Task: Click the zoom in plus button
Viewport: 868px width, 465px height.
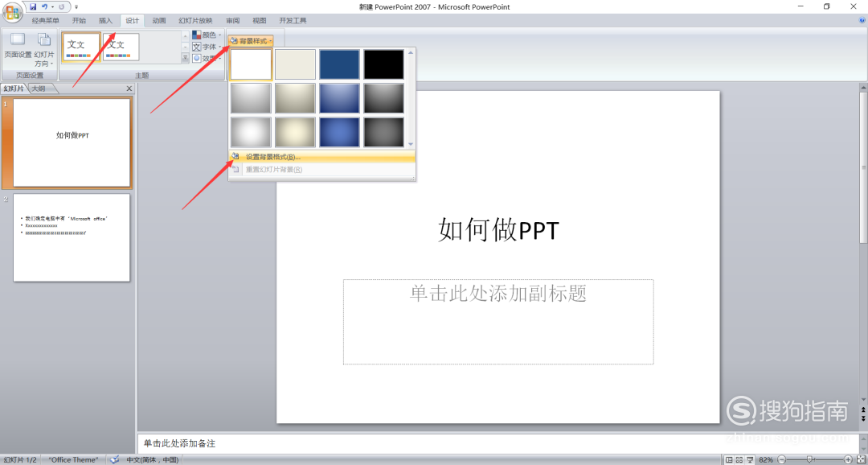Action: [x=848, y=460]
